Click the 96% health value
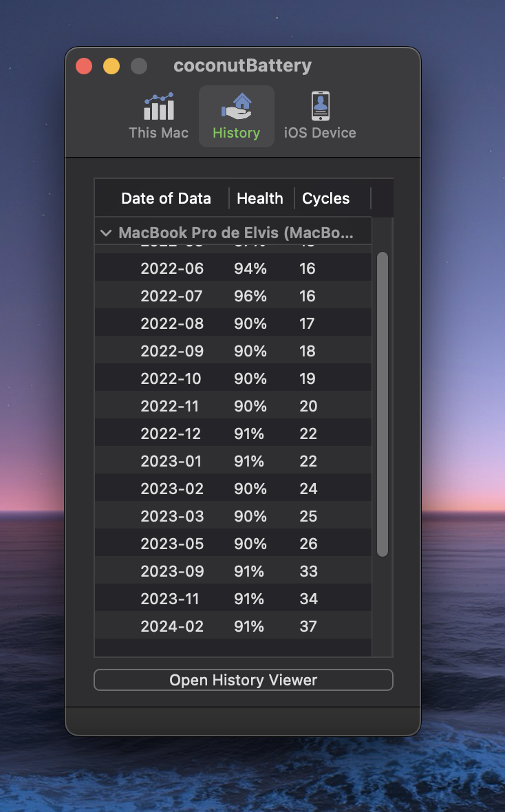Image resolution: width=505 pixels, height=812 pixels. 250,296
